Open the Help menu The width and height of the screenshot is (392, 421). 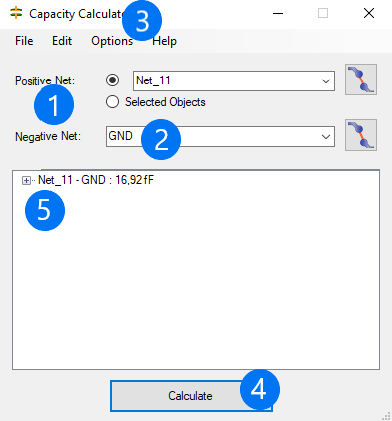click(x=164, y=41)
